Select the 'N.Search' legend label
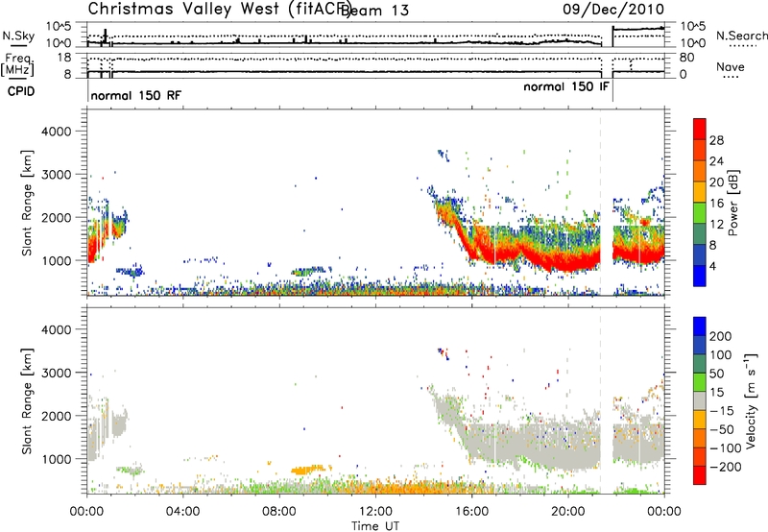 741,36
